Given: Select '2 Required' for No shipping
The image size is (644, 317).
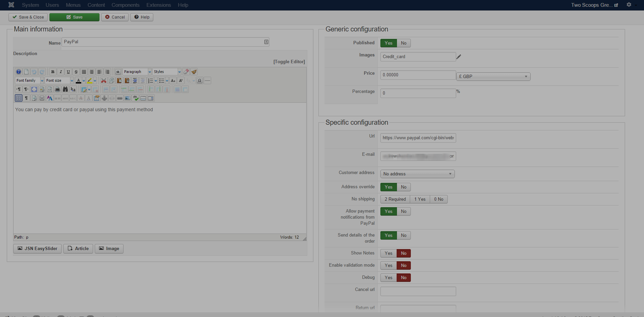Looking at the screenshot, I should click(395, 199).
